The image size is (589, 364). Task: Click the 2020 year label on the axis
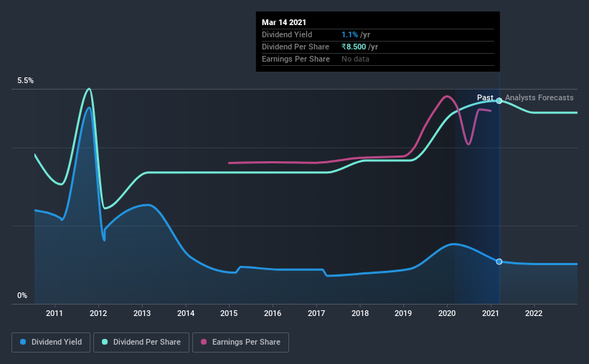[x=447, y=313]
